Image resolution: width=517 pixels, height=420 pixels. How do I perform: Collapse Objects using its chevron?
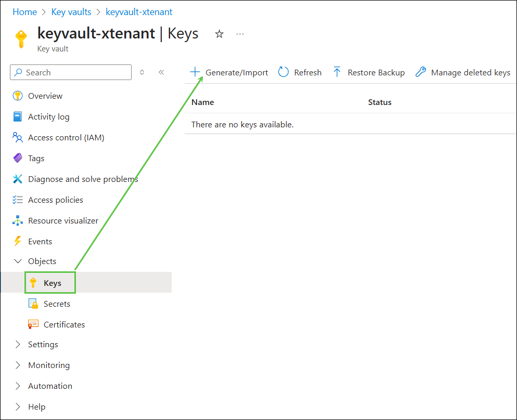pos(18,261)
